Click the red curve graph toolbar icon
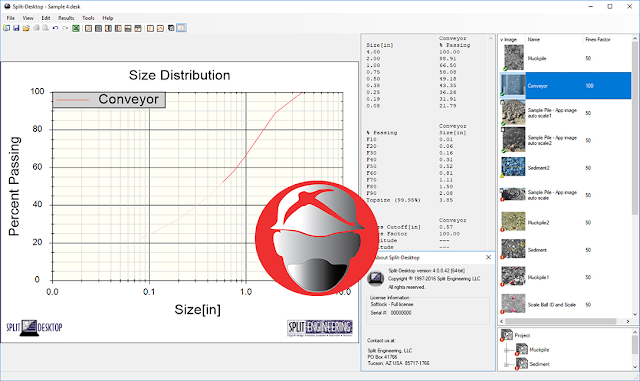This screenshot has height=381, width=640. [160, 28]
